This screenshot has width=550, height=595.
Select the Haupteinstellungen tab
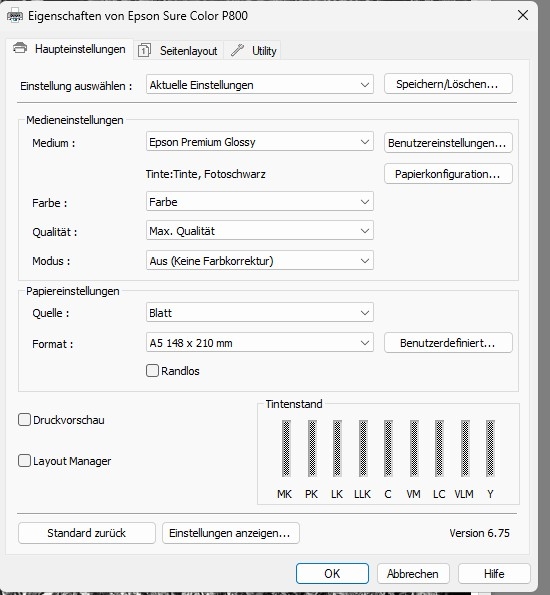coord(69,49)
